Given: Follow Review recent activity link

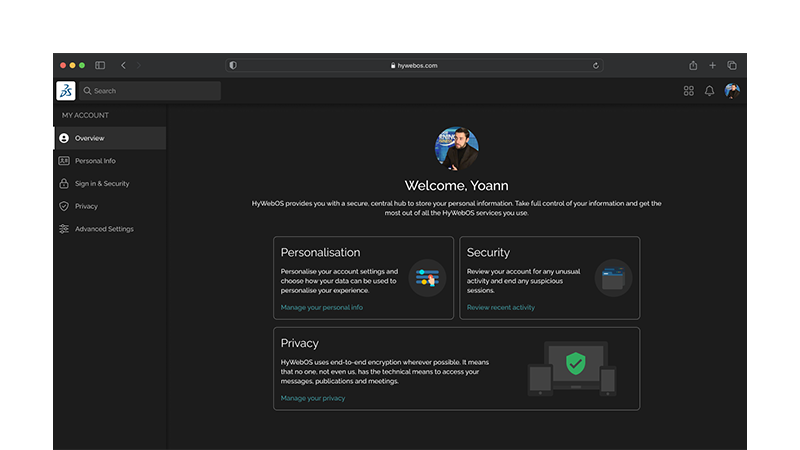Looking at the screenshot, I should pyautogui.click(x=501, y=307).
